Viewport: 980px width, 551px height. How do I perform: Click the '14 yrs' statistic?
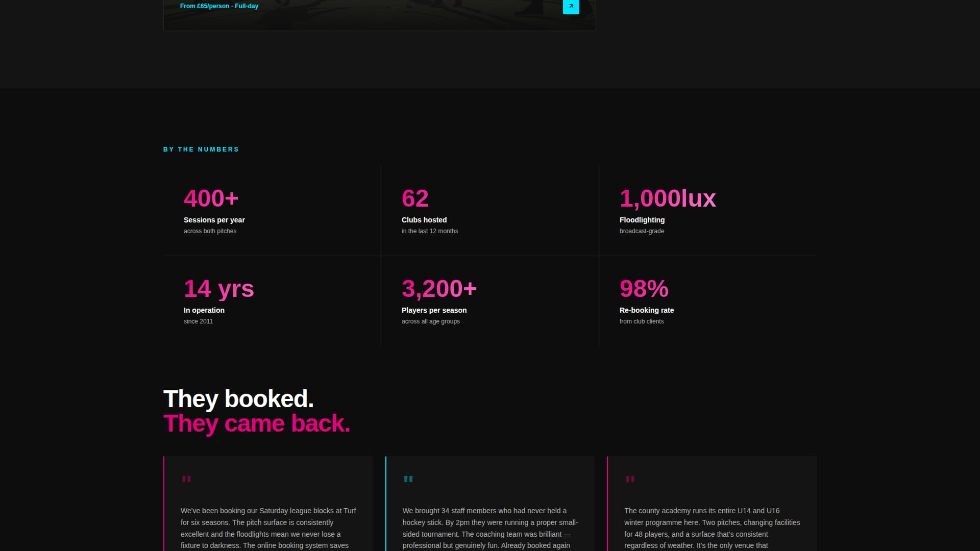tap(218, 289)
